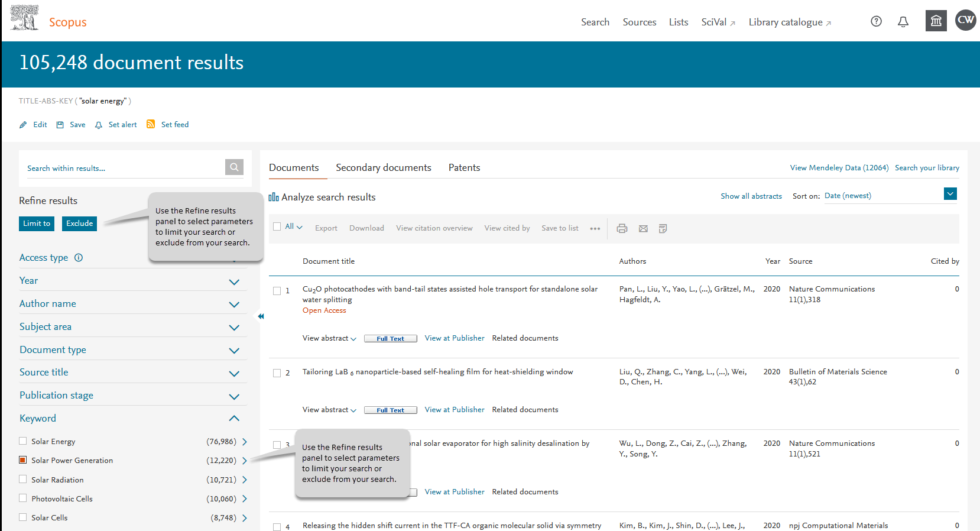Screen dimensions: 980x531
Task: Click the Exclude button
Action: tap(80, 224)
